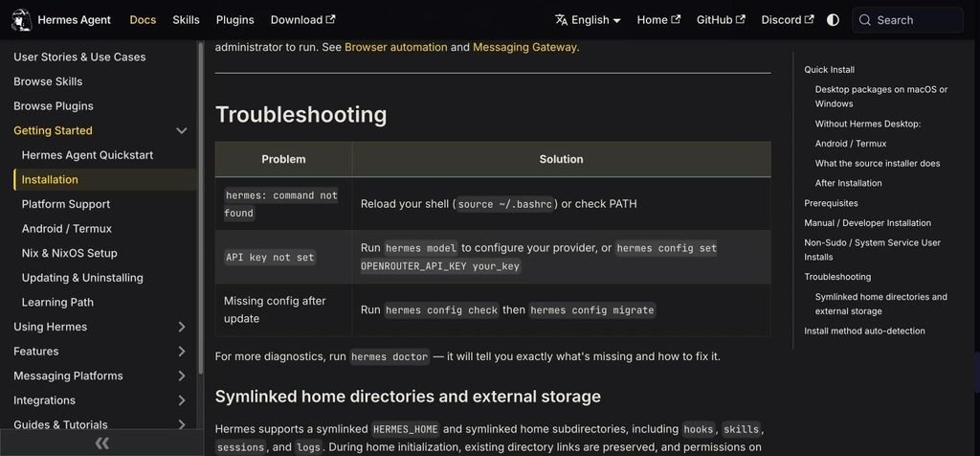This screenshot has height=456, width=980.
Task: Expand Guides & Tutorials chevron
Action: (181, 424)
